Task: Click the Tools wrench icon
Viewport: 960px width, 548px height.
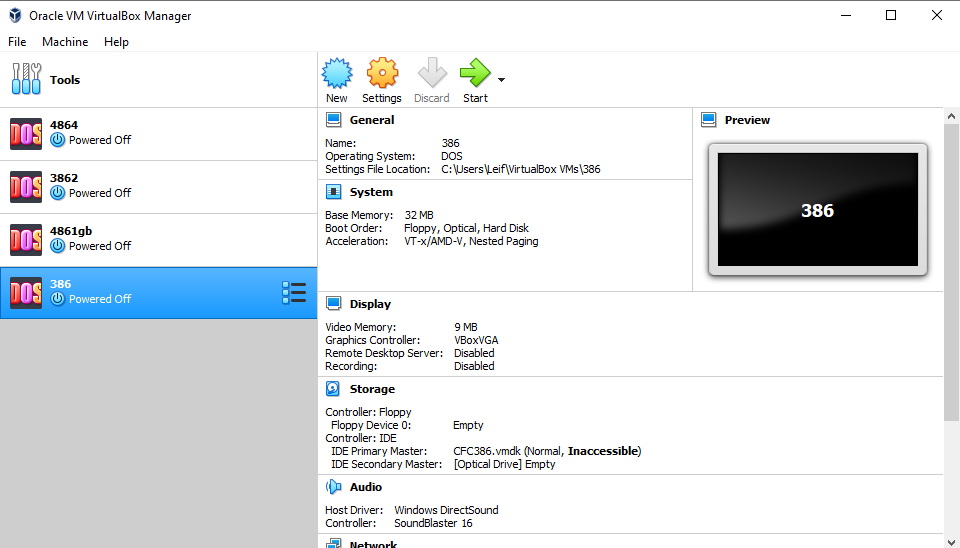Action: [26, 79]
